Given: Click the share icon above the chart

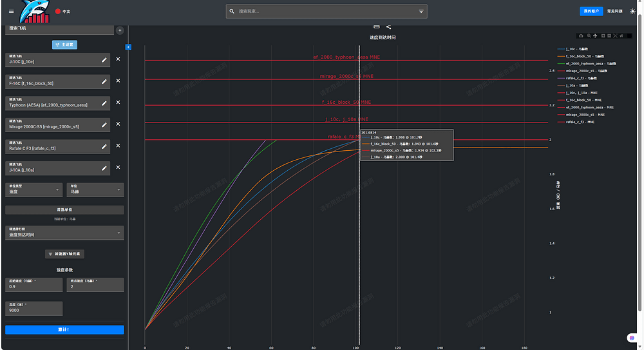Looking at the screenshot, I should (x=389, y=26).
